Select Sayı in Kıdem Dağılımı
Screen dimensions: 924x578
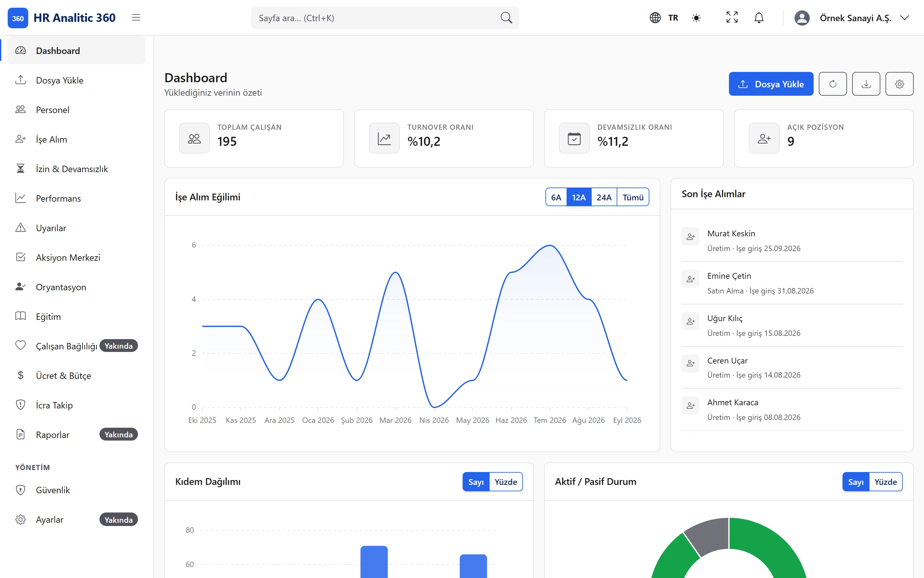click(476, 482)
